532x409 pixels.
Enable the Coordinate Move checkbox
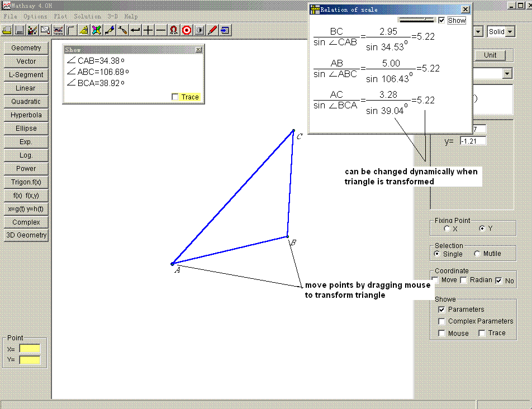435,280
